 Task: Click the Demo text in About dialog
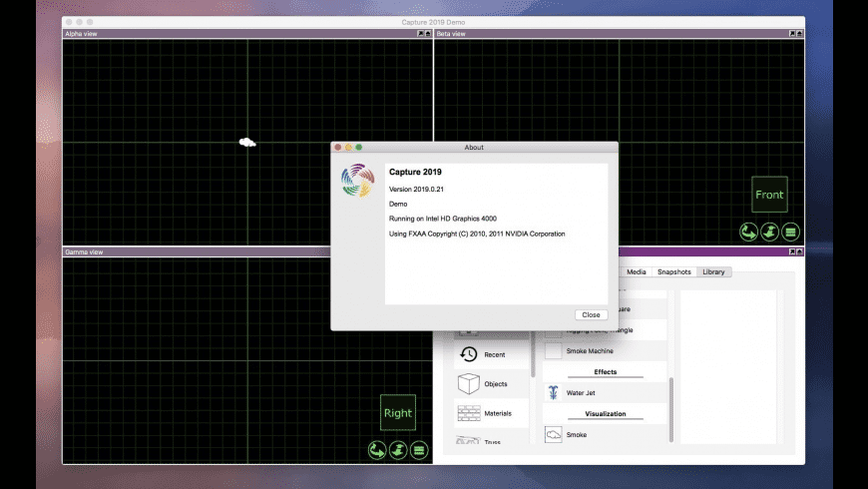pyautogui.click(x=398, y=204)
